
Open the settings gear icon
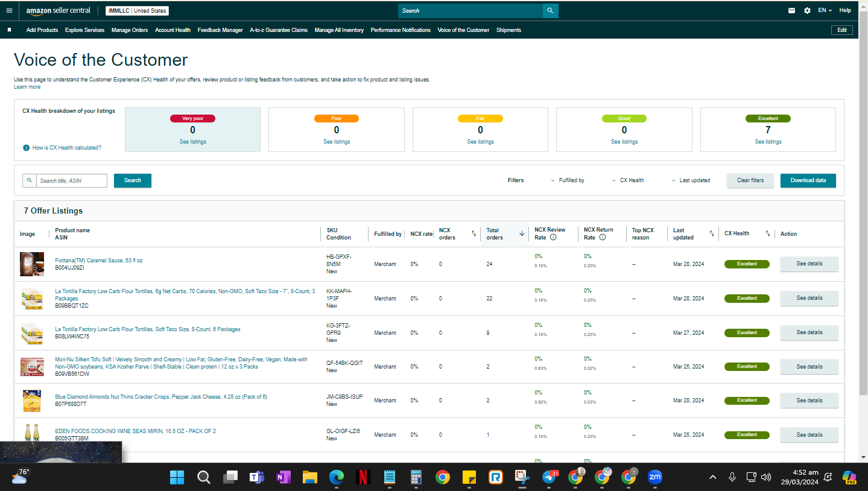point(807,10)
